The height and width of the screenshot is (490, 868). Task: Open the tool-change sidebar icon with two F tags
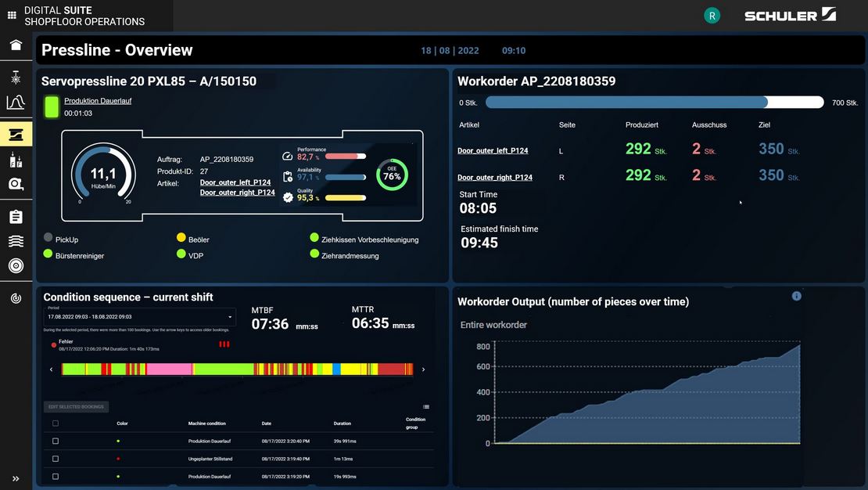pyautogui.click(x=16, y=160)
